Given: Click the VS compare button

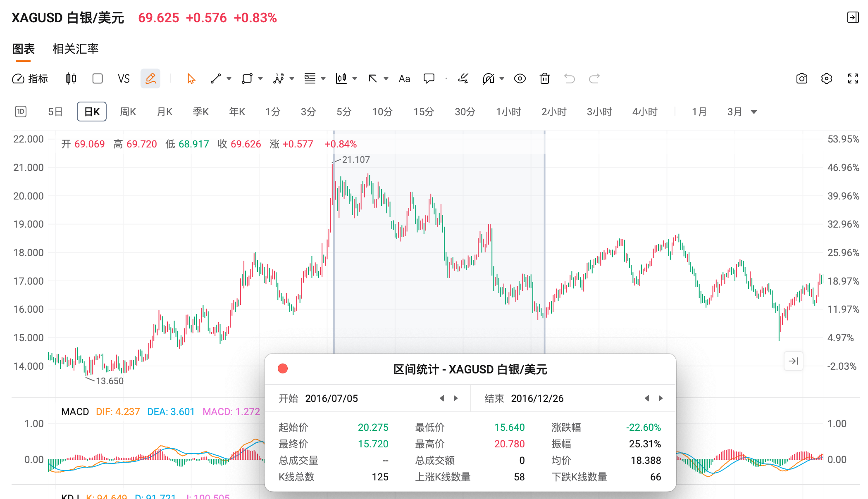Looking at the screenshot, I should [x=124, y=78].
